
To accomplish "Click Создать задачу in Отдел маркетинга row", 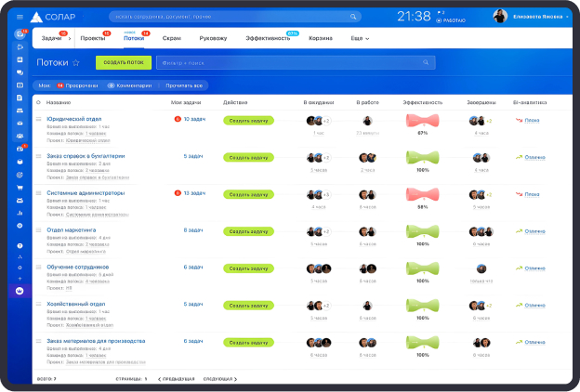I will (x=248, y=231).
